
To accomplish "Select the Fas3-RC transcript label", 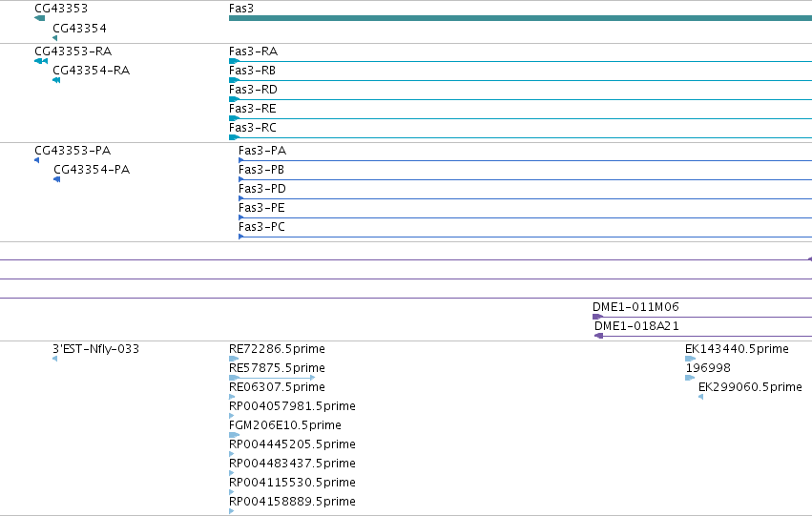I will point(253,128).
